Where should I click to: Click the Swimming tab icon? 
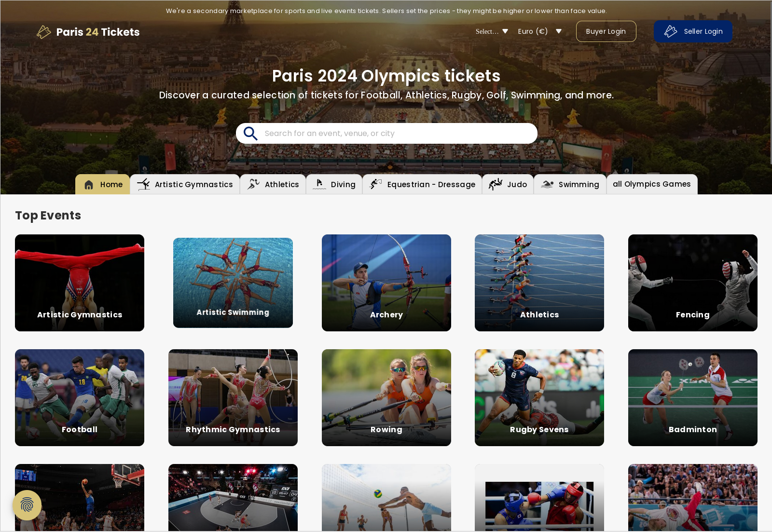click(547, 184)
